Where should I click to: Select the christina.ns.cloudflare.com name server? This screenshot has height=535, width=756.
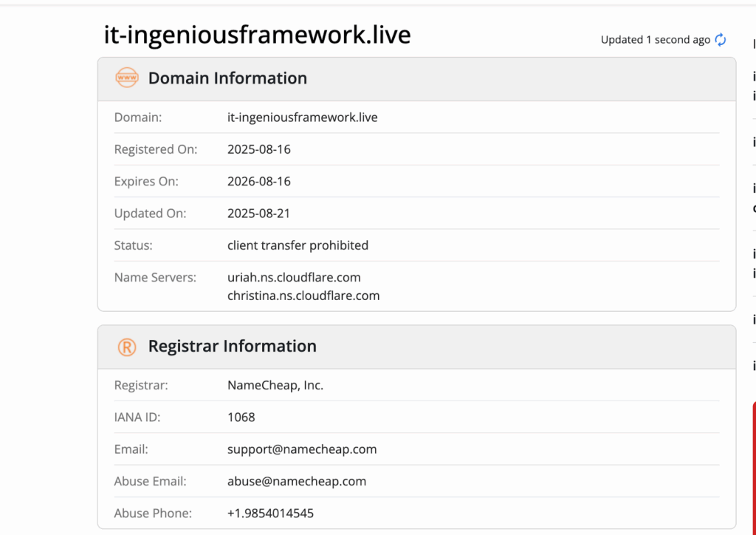(x=303, y=296)
